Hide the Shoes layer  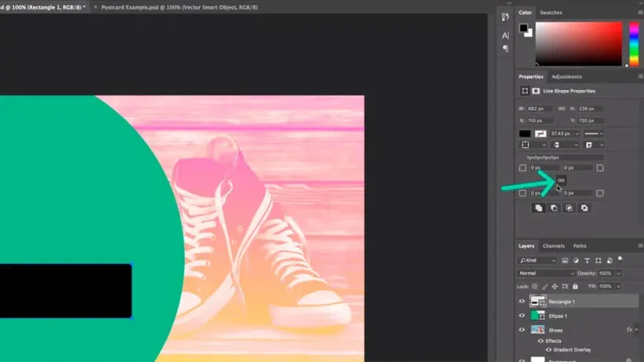pyautogui.click(x=522, y=330)
